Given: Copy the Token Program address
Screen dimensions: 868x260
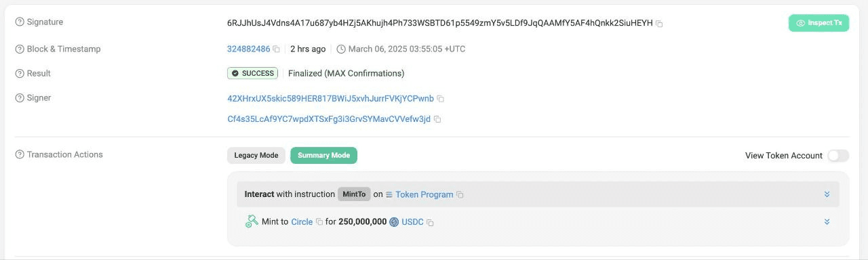Looking at the screenshot, I should point(460,195).
